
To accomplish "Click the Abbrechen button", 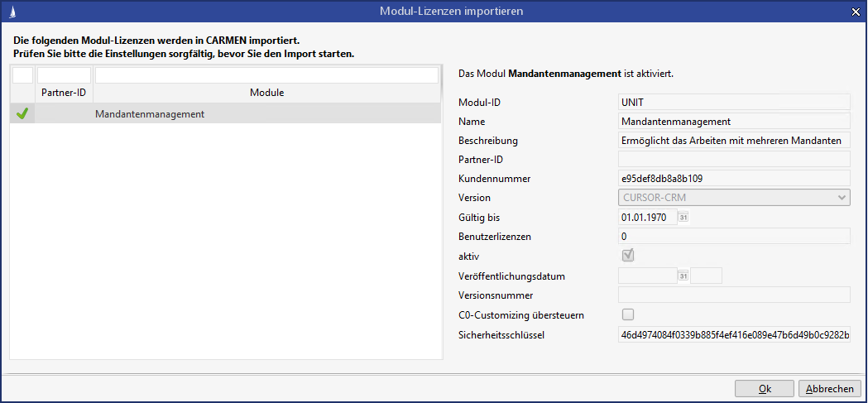I will pos(829,389).
